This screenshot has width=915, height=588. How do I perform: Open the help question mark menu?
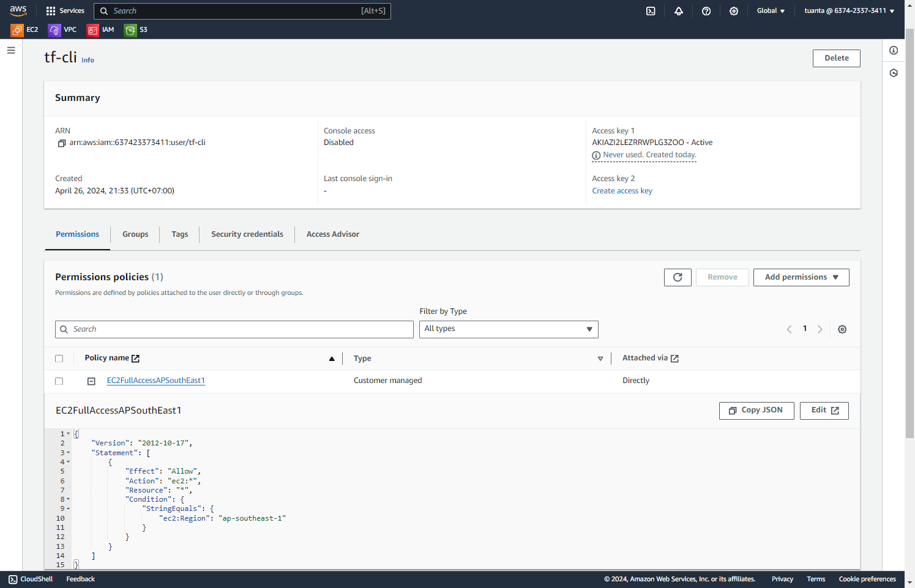706,11
